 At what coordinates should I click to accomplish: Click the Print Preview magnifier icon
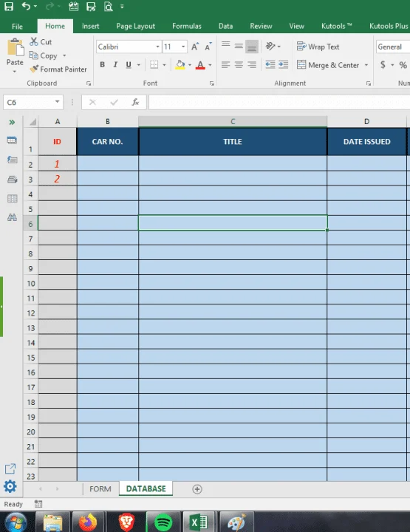[108, 7]
